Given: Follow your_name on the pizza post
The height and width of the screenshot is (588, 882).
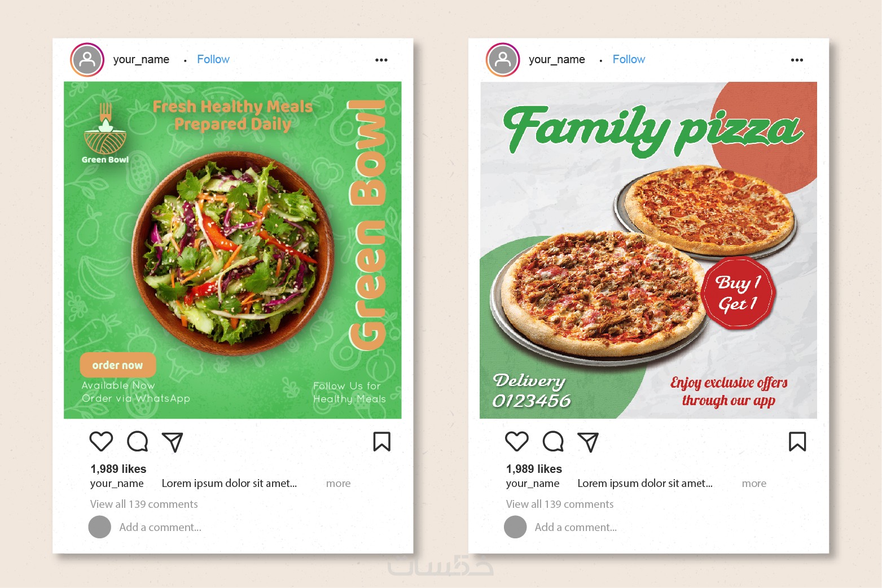Looking at the screenshot, I should point(629,59).
